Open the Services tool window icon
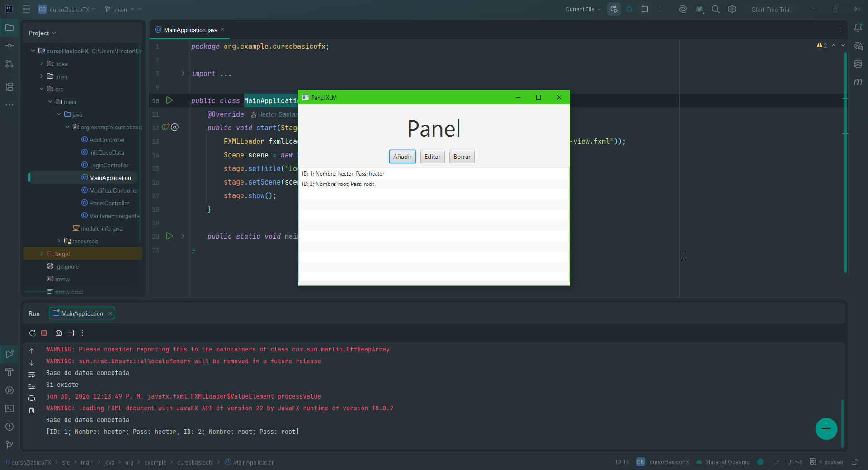Image resolution: width=868 pixels, height=470 pixels. (9, 390)
